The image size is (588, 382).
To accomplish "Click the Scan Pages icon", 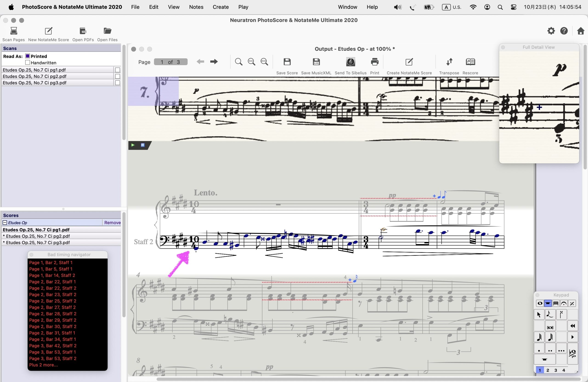I will coord(14,31).
